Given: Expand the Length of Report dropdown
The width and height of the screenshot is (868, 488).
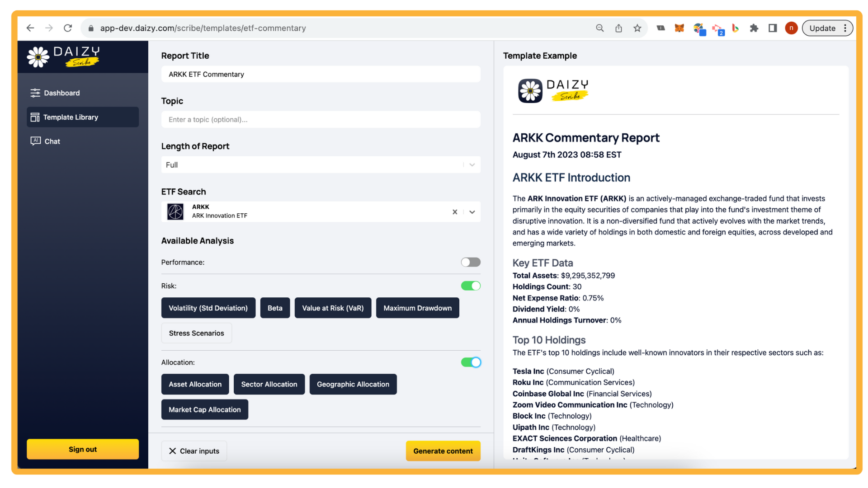Looking at the screenshot, I should (472, 165).
